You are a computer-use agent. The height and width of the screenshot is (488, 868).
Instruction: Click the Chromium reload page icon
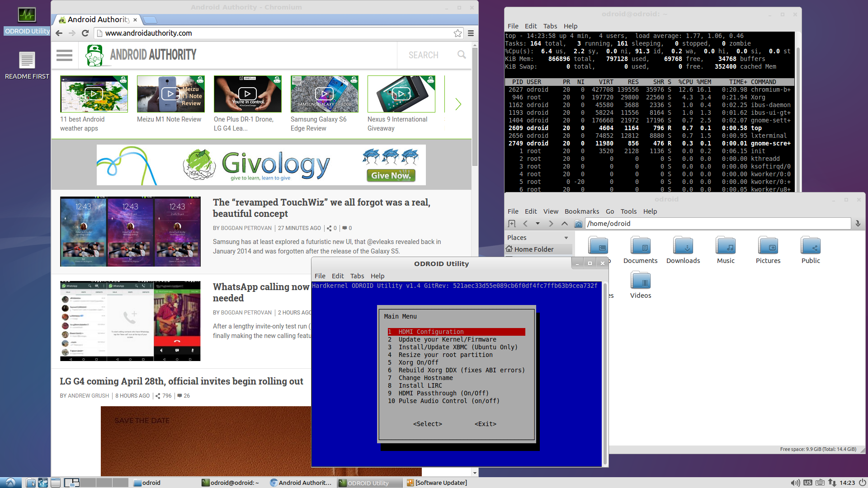tap(85, 33)
